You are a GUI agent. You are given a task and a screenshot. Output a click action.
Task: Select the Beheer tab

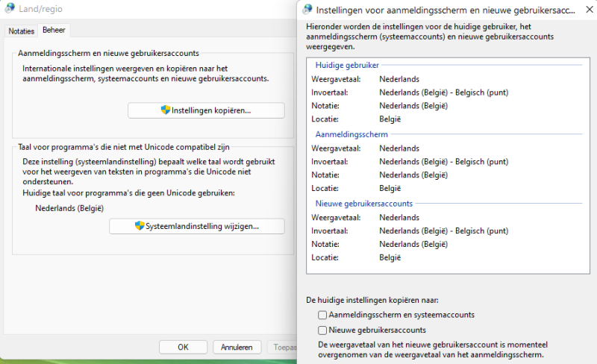click(x=54, y=31)
